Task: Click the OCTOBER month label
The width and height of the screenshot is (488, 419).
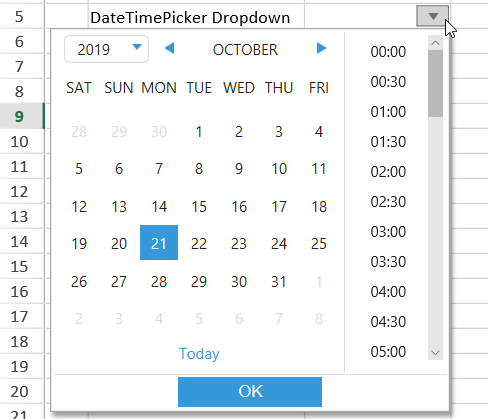Action: pos(245,50)
